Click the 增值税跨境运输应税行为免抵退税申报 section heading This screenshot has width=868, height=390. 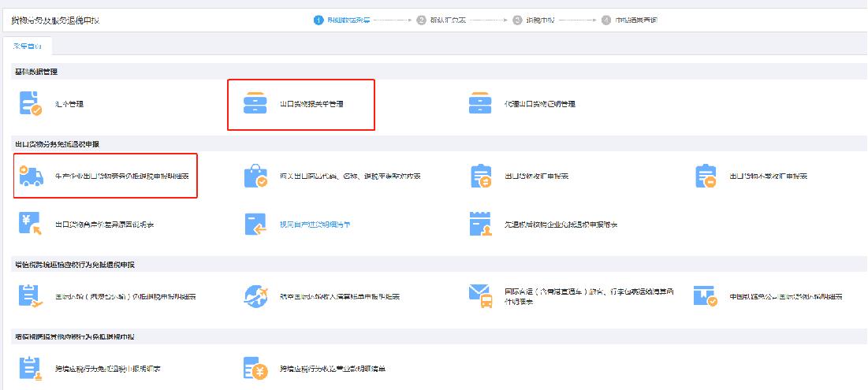pos(75,265)
